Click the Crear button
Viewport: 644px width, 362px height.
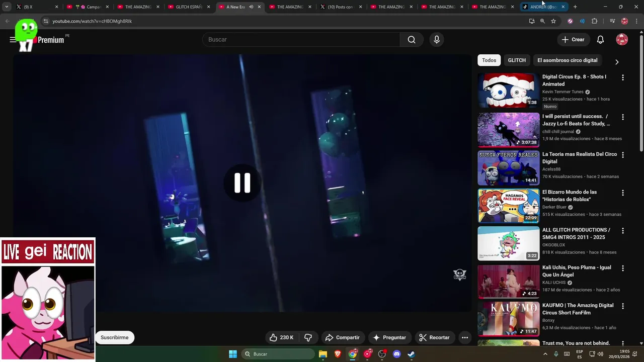(x=573, y=40)
